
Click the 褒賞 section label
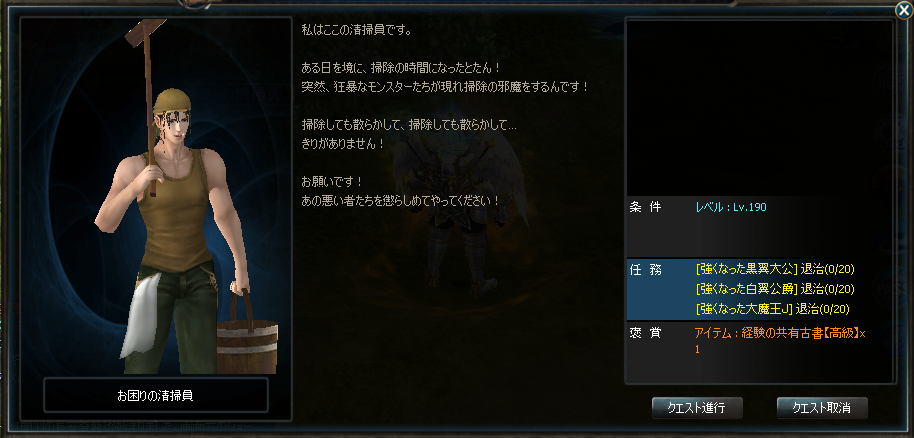click(645, 333)
